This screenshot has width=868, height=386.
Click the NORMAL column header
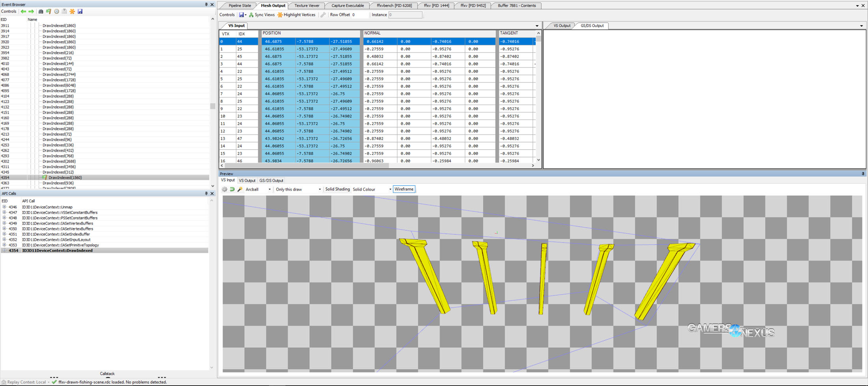click(429, 33)
